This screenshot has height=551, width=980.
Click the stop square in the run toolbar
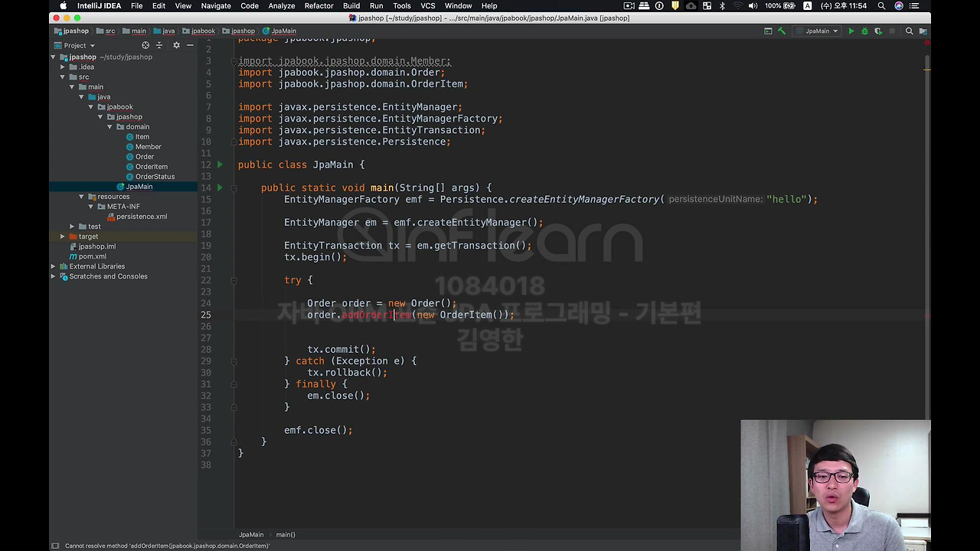(x=892, y=31)
